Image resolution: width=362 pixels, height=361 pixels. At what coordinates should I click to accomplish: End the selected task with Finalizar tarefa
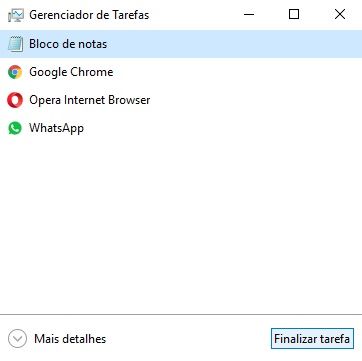click(x=312, y=339)
